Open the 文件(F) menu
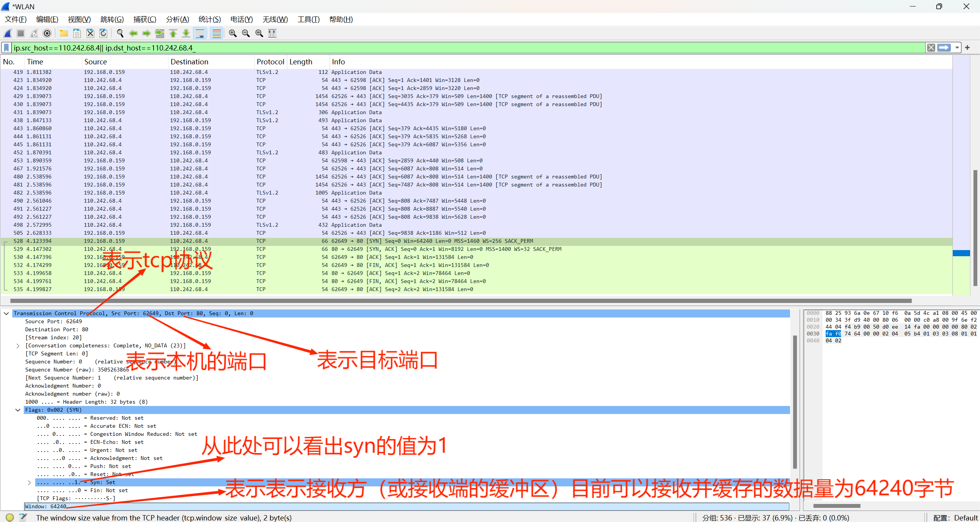The height and width of the screenshot is (522, 980). pos(16,20)
